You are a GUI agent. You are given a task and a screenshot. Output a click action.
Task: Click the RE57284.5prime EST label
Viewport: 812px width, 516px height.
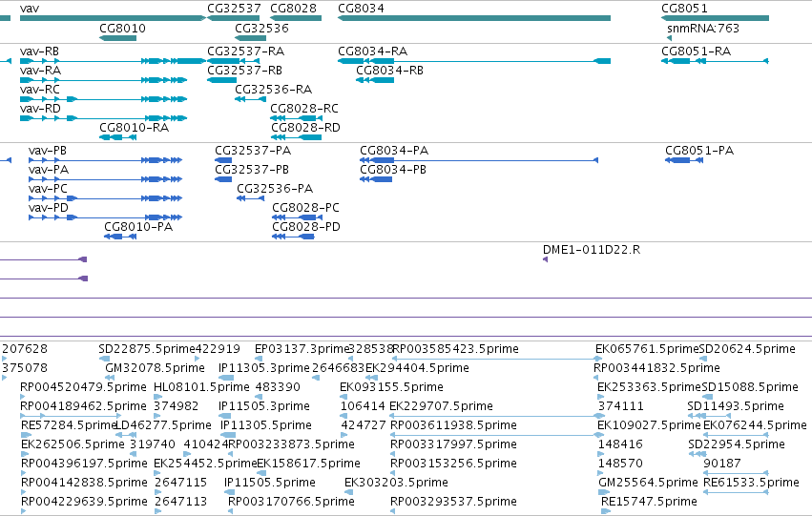click(x=68, y=426)
